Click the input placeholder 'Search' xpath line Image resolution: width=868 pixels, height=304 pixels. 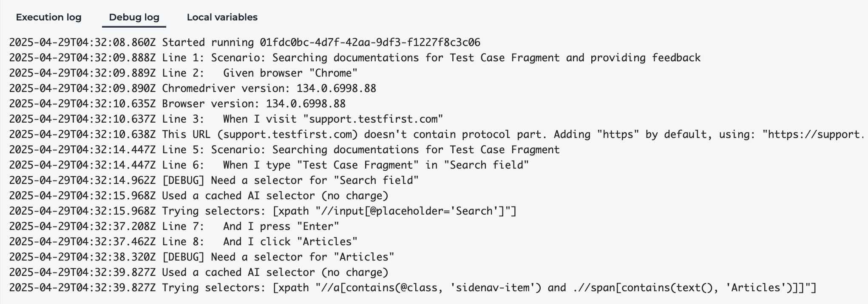263,211
